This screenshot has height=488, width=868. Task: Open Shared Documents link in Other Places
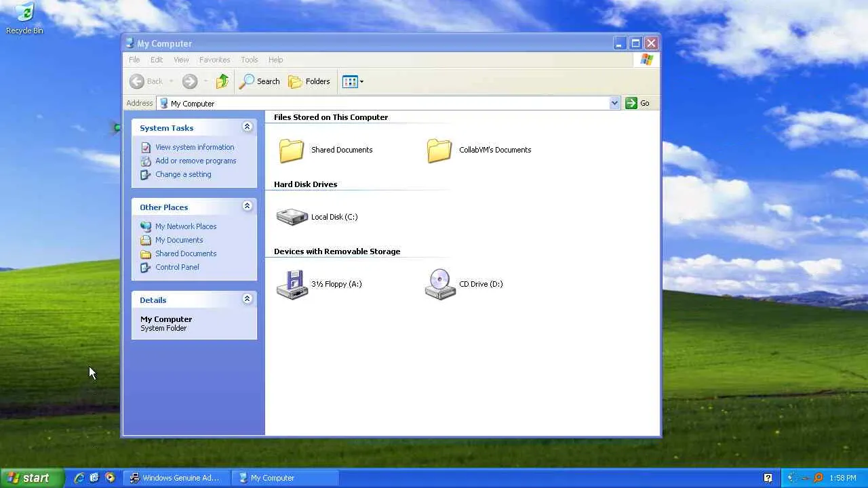tap(186, 253)
